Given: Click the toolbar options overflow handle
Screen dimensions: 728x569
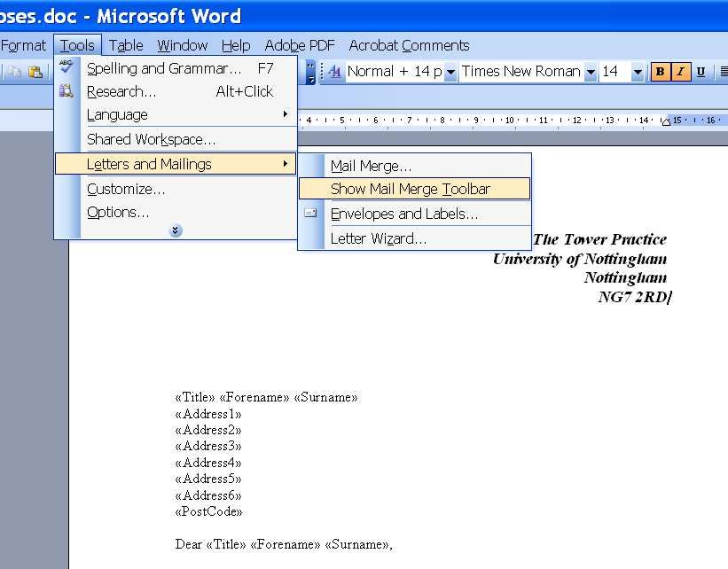Looking at the screenshot, I should (310, 72).
